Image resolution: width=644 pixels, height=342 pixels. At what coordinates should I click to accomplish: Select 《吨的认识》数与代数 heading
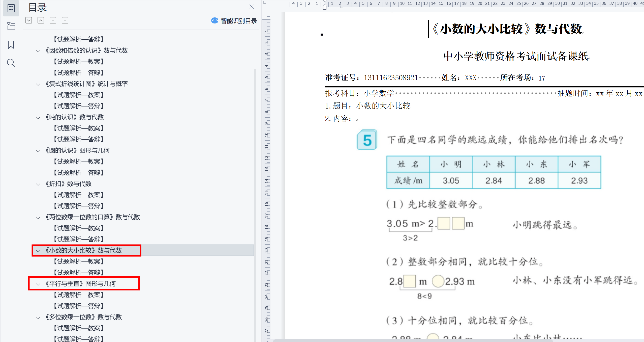click(74, 117)
